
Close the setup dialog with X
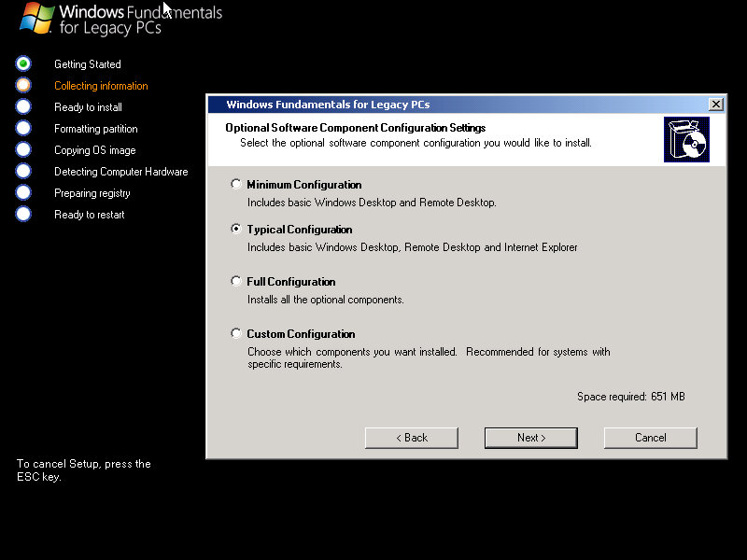715,105
